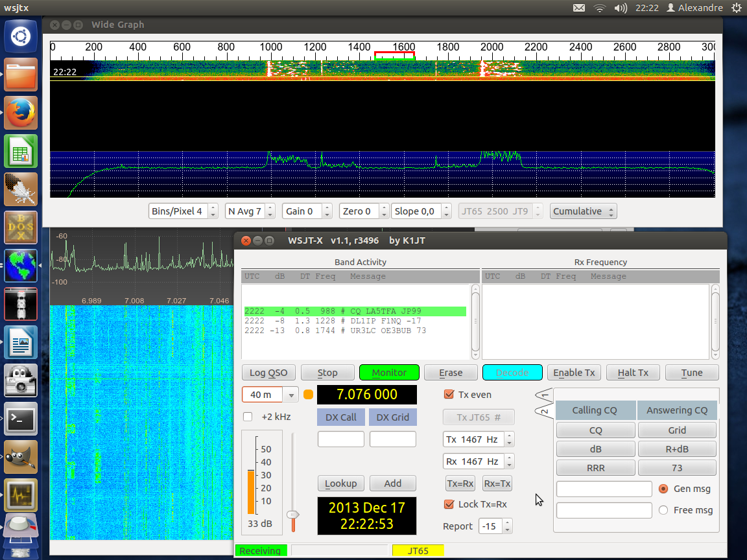Click the Erase button
The height and width of the screenshot is (560, 747).
(x=451, y=373)
